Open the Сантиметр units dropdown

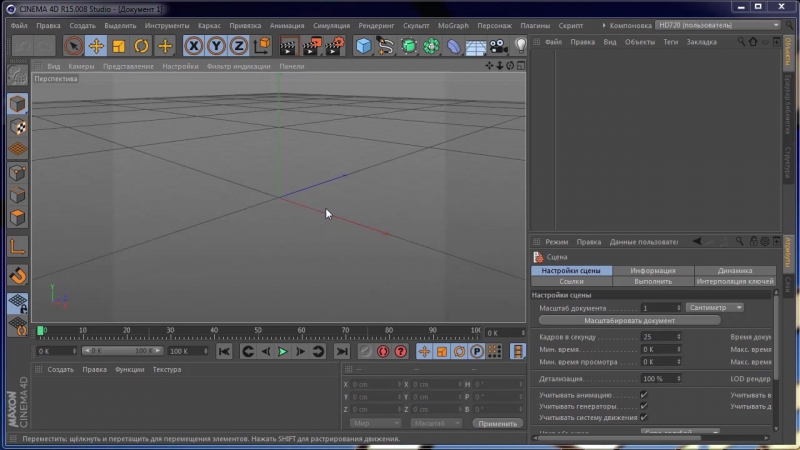pos(714,308)
